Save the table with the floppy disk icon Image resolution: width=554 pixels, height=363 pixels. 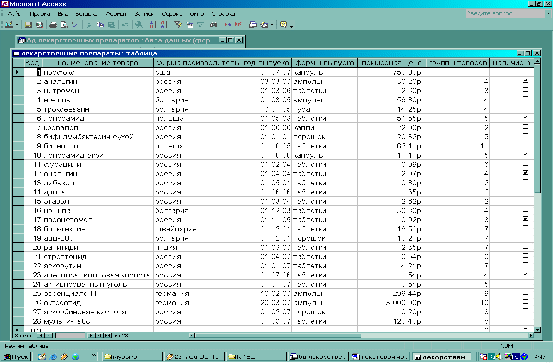coord(28,25)
